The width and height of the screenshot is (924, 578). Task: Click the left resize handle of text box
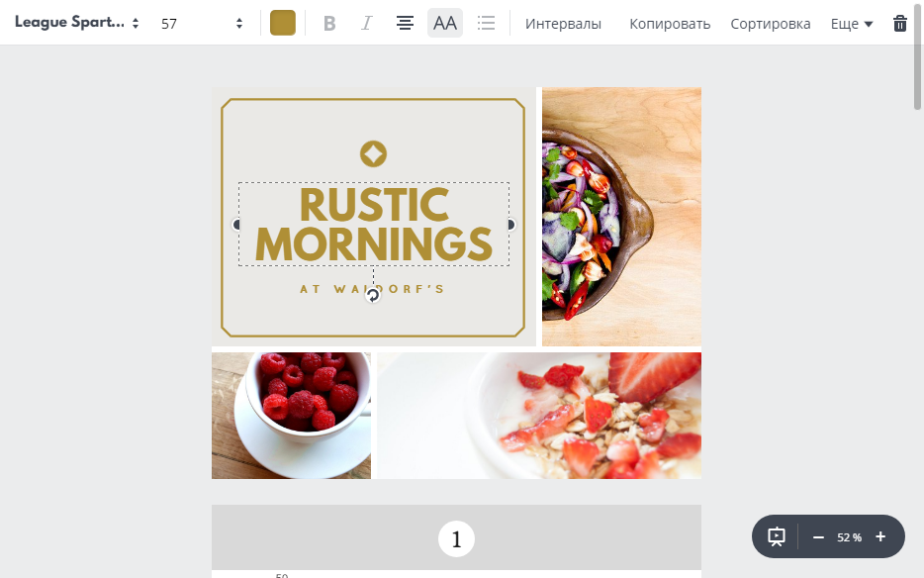(236, 224)
